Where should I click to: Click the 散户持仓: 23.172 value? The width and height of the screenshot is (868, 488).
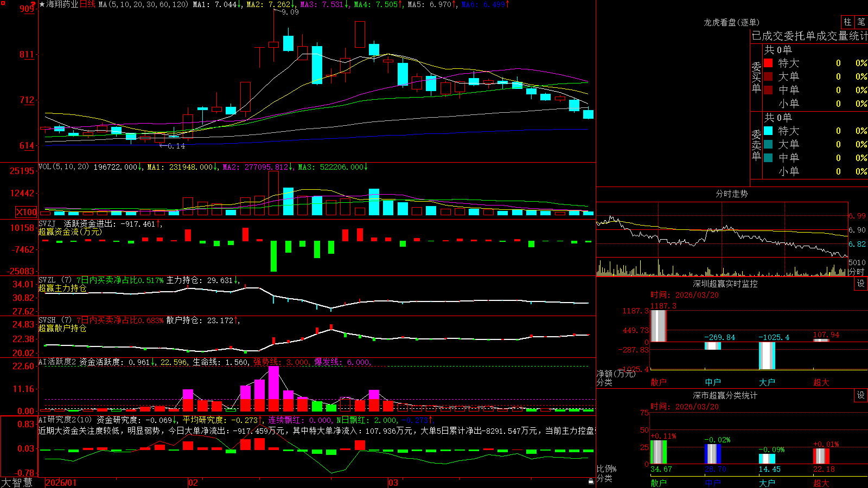pos(200,320)
